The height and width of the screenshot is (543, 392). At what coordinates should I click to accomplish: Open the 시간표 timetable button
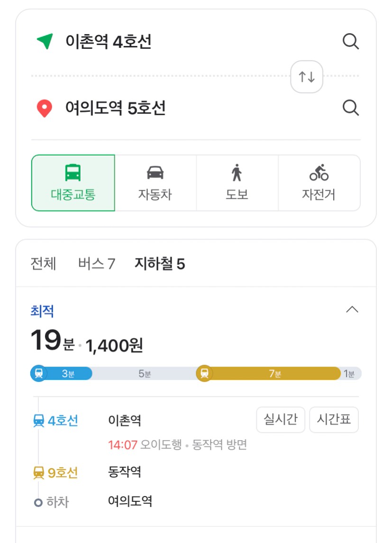[334, 419]
